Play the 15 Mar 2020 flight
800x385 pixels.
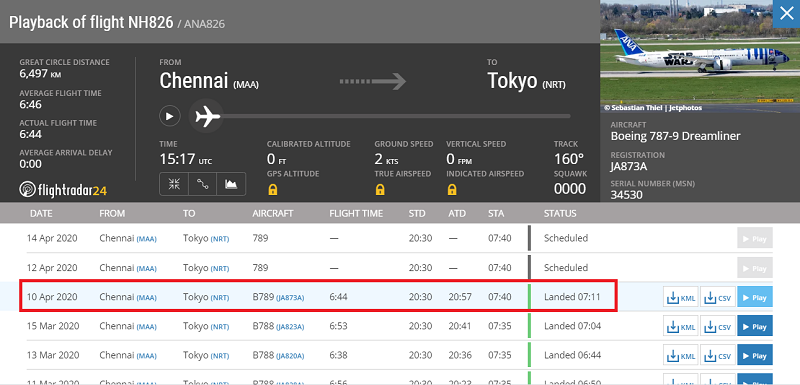click(755, 326)
